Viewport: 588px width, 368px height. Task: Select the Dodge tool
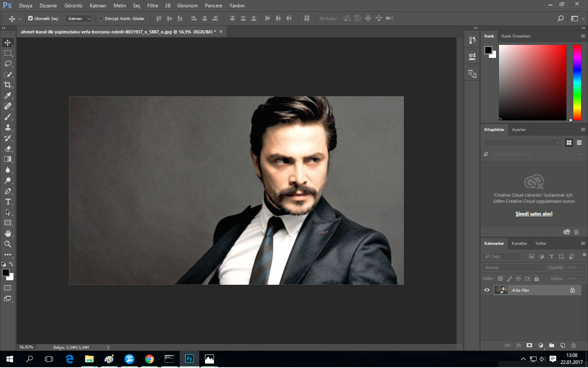8,180
